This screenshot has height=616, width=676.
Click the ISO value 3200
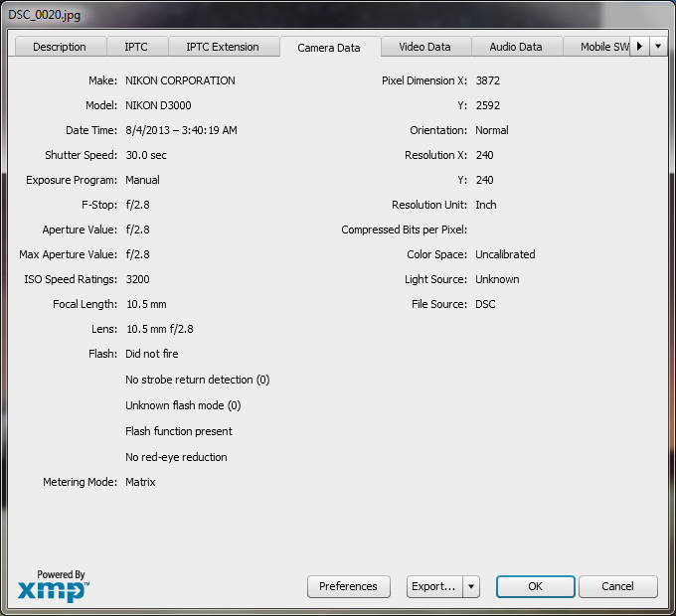[x=137, y=279]
